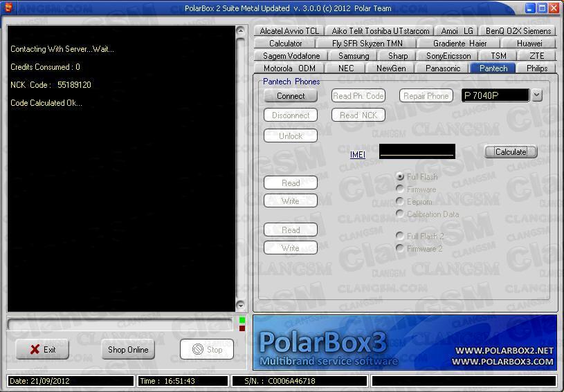The width and height of the screenshot is (564, 392).
Task: Select the Eeprom radio option
Action: [x=400, y=201]
